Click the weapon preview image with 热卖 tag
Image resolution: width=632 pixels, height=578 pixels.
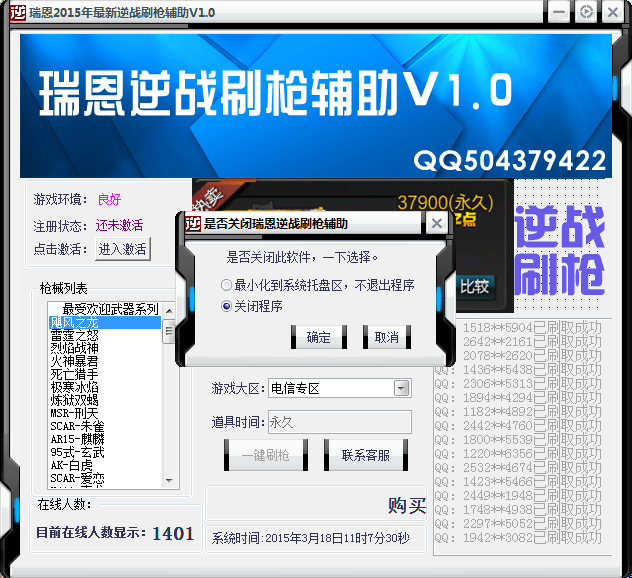353,246
